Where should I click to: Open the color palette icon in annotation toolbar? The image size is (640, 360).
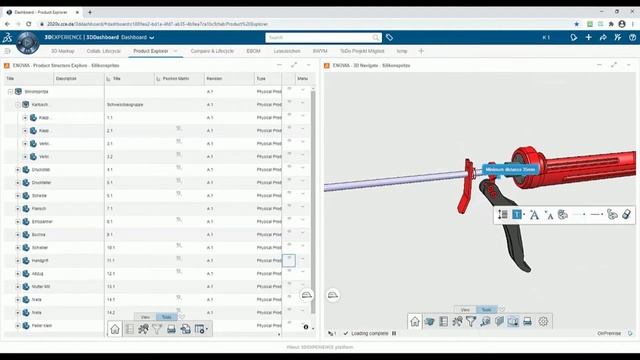coord(563,214)
